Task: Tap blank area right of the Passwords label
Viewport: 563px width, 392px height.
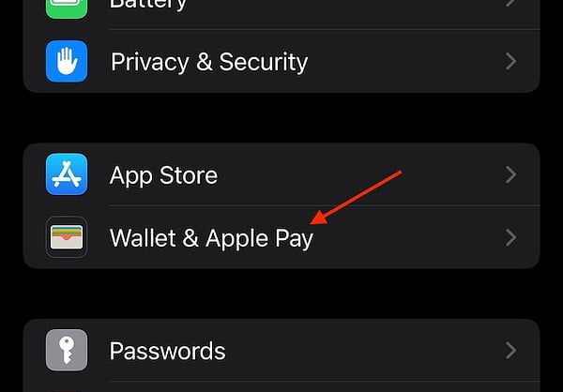Action: (364, 351)
